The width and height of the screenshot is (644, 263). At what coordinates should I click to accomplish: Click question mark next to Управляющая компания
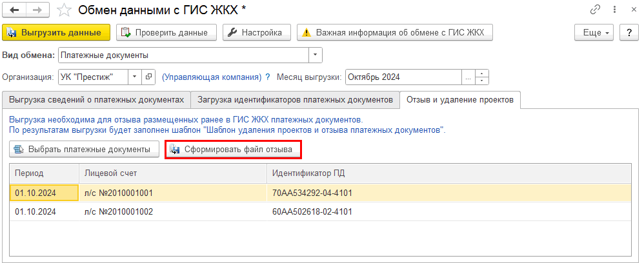pos(267,77)
